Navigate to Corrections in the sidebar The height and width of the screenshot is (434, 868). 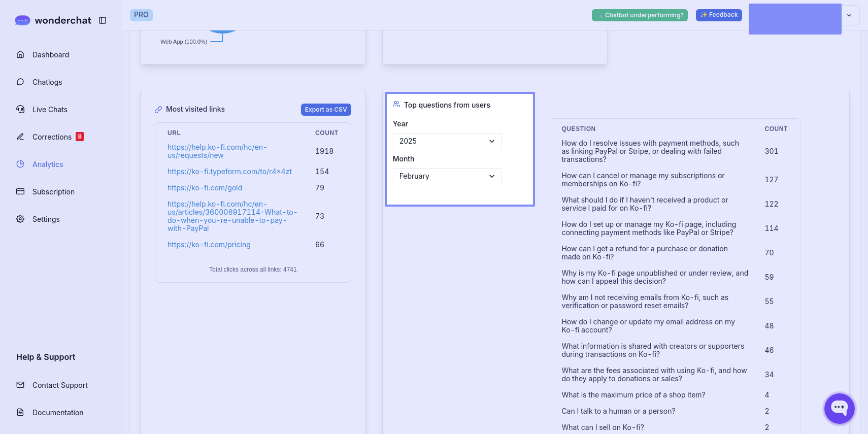pos(52,137)
